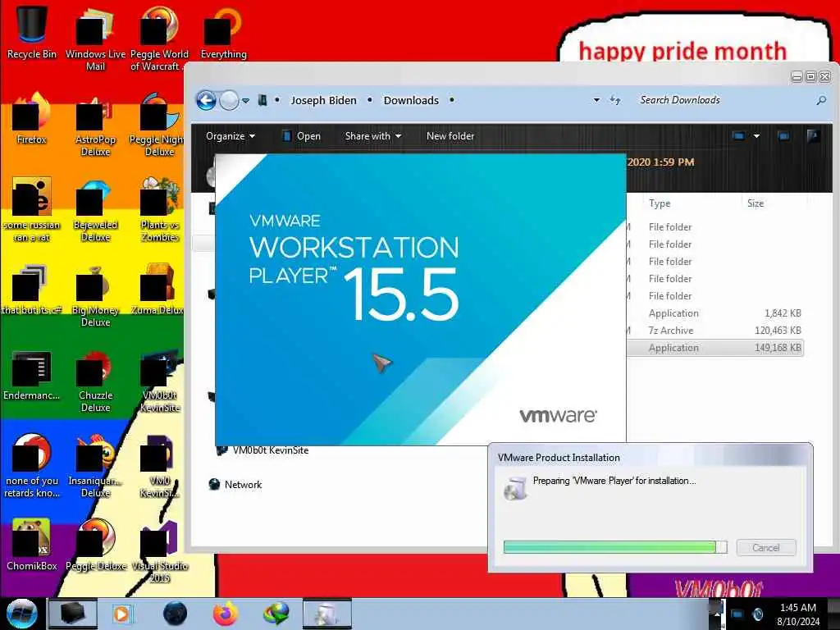Open Explorer help question mark icon

coord(813,136)
